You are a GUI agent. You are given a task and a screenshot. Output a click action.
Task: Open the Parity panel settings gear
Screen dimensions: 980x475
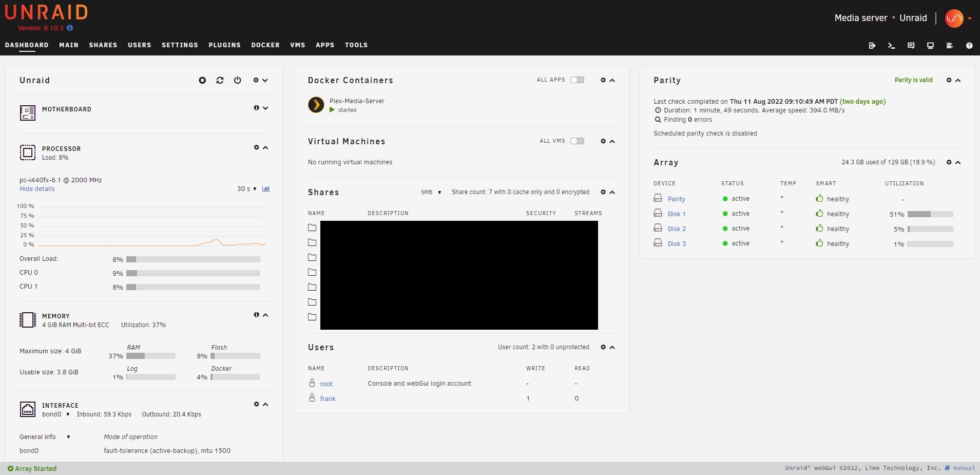949,80
